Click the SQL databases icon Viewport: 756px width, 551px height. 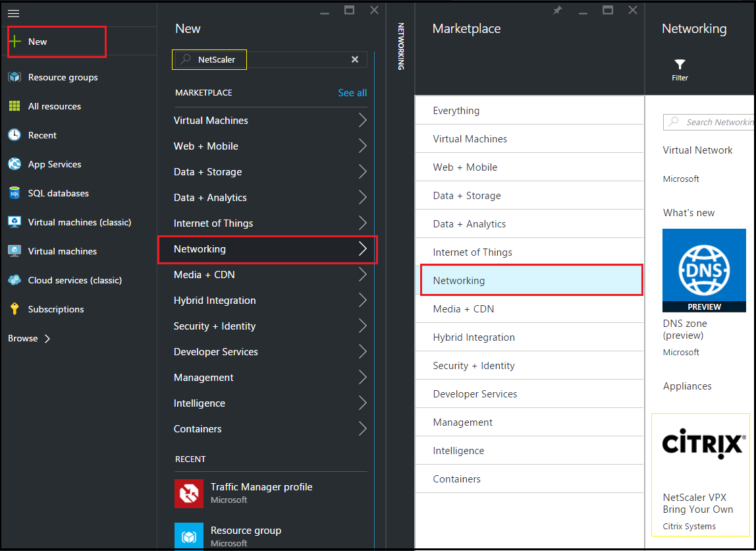[x=14, y=193]
